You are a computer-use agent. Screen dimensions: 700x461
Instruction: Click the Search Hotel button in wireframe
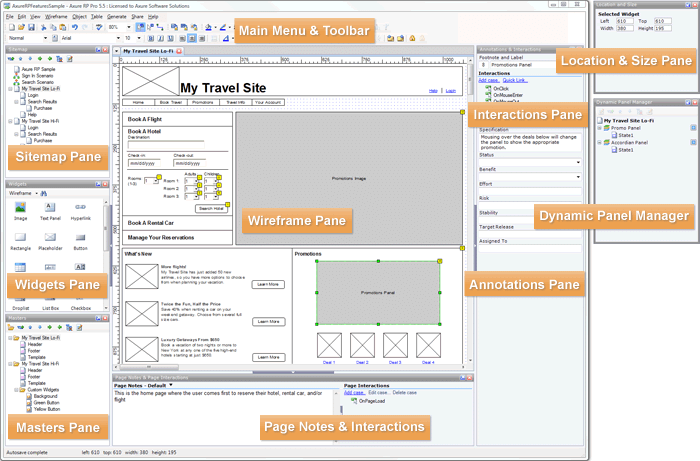pos(212,208)
